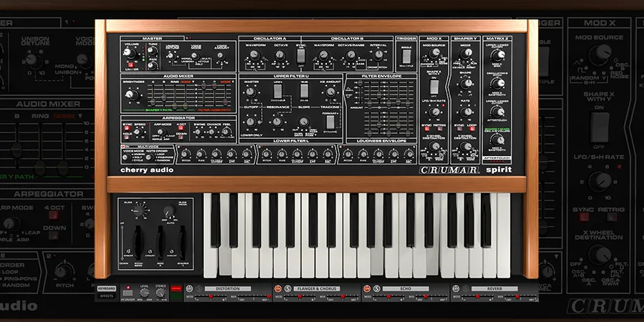
Task: Click Oscillator B Octave/Range knob
Action: [351, 54]
